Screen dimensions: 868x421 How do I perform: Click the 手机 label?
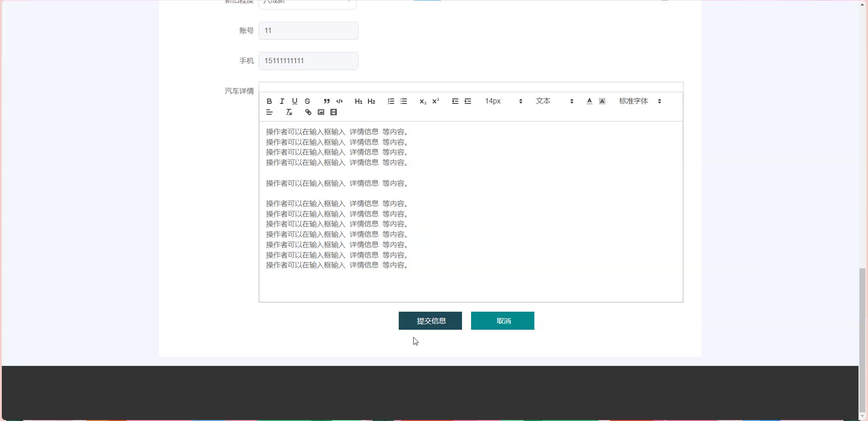(x=246, y=61)
